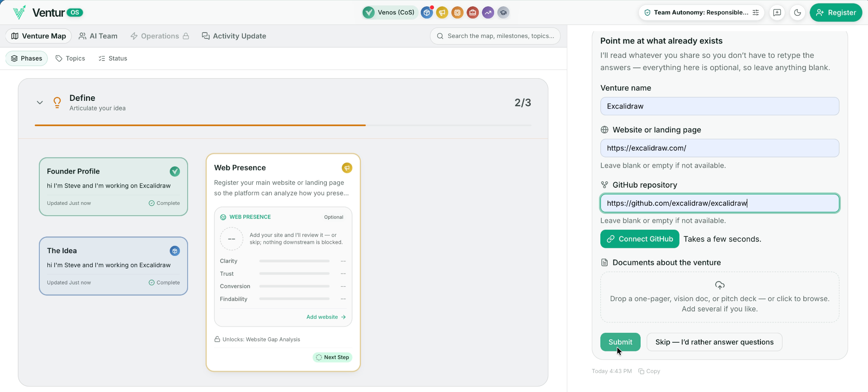Select the Topics view filter
The image size is (868, 392).
point(70,58)
